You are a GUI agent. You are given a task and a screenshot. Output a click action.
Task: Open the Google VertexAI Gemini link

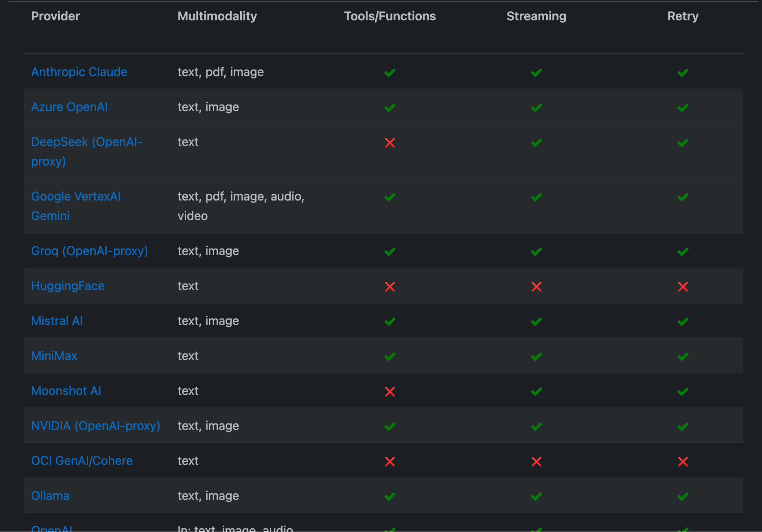pyautogui.click(x=76, y=206)
